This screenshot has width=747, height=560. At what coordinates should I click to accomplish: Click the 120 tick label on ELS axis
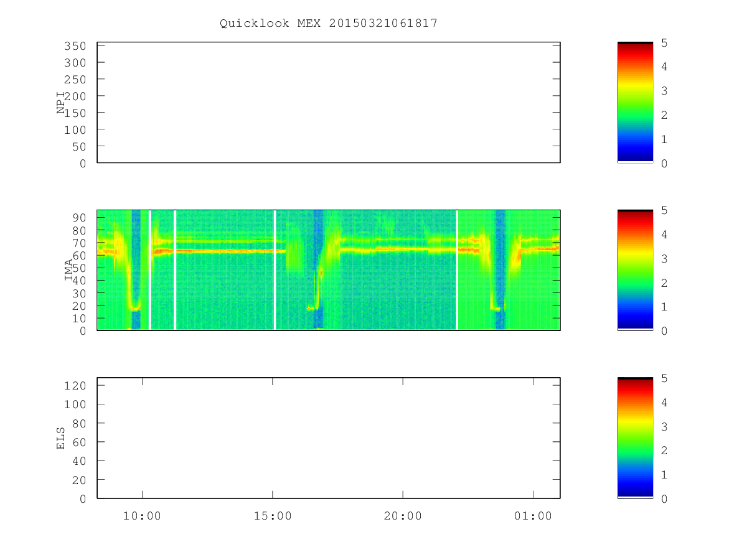coord(75,385)
